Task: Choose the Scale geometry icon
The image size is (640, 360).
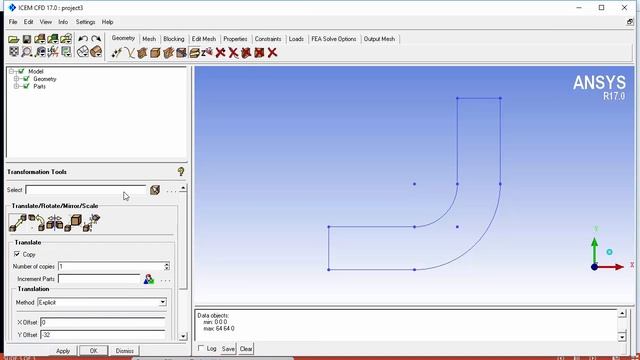Action: (x=73, y=223)
